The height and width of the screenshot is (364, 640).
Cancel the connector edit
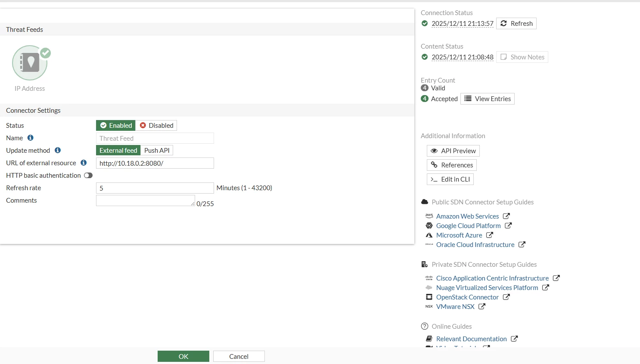pos(239,356)
